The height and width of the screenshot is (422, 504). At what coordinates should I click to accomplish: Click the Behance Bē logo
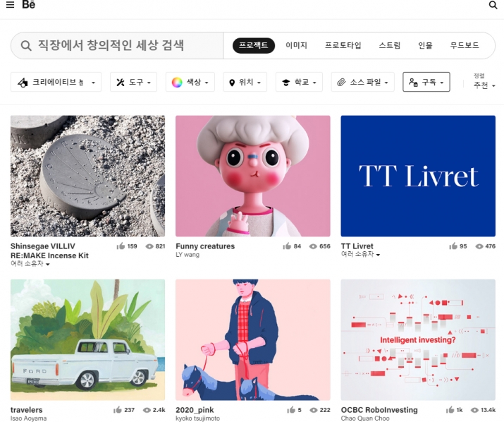tap(29, 4)
